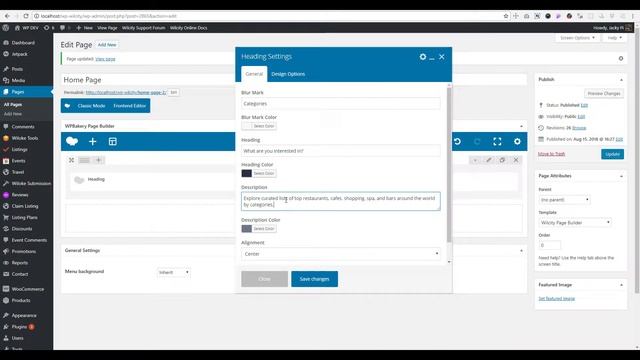This screenshot has width=640, height=360.
Task: Click the Move to Trash link
Action: (x=551, y=154)
